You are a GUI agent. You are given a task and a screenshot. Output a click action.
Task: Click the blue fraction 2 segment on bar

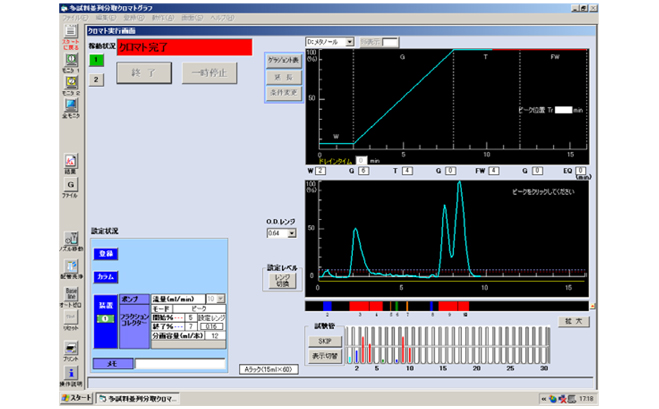pos(327,306)
